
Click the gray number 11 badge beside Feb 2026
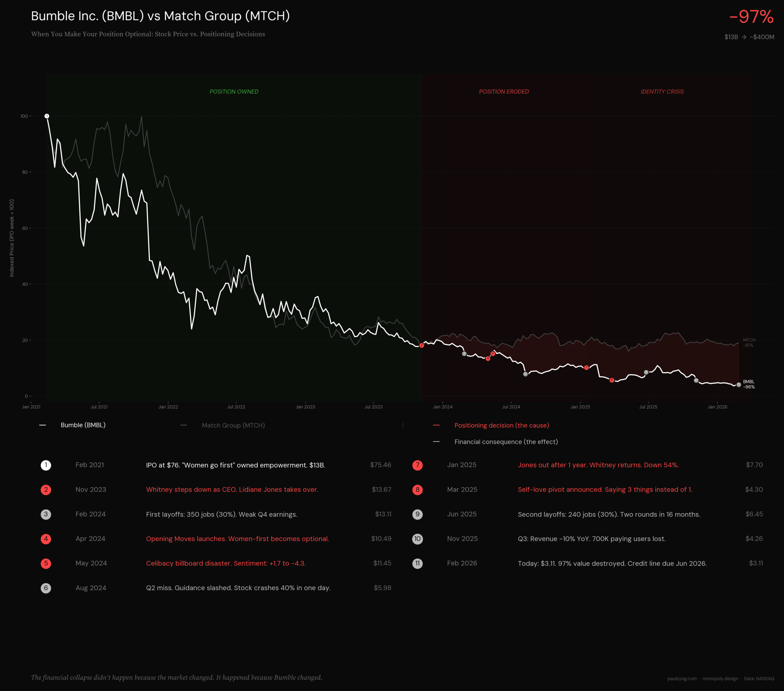(x=417, y=563)
